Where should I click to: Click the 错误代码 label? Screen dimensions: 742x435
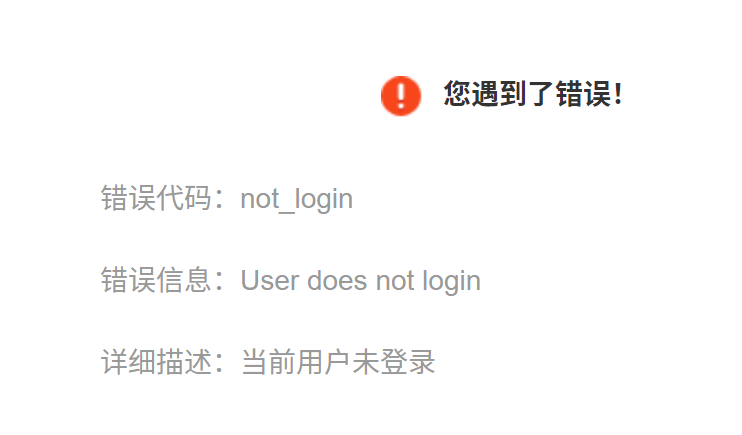pos(156,198)
